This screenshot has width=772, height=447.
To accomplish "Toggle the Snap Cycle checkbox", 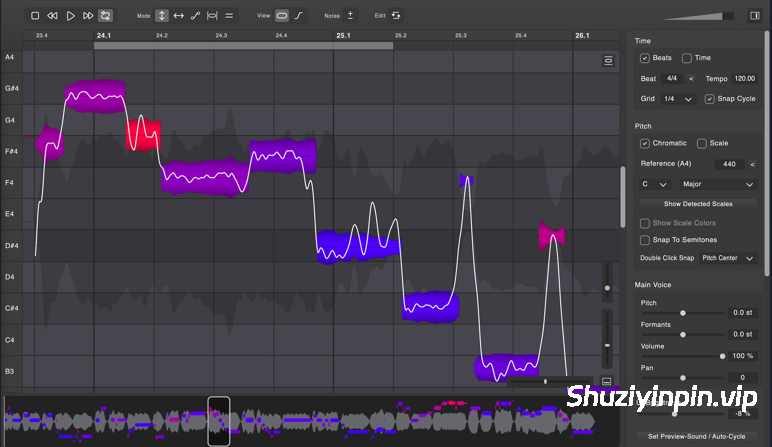I will (x=709, y=99).
